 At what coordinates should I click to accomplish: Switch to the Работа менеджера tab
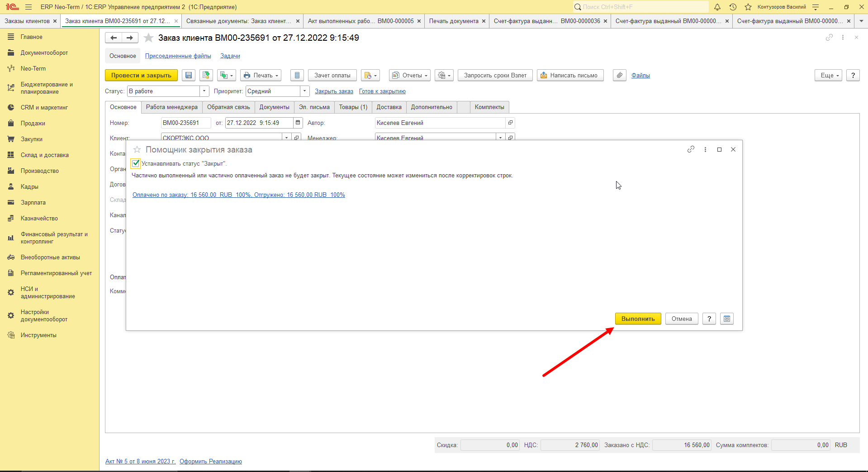pos(172,107)
